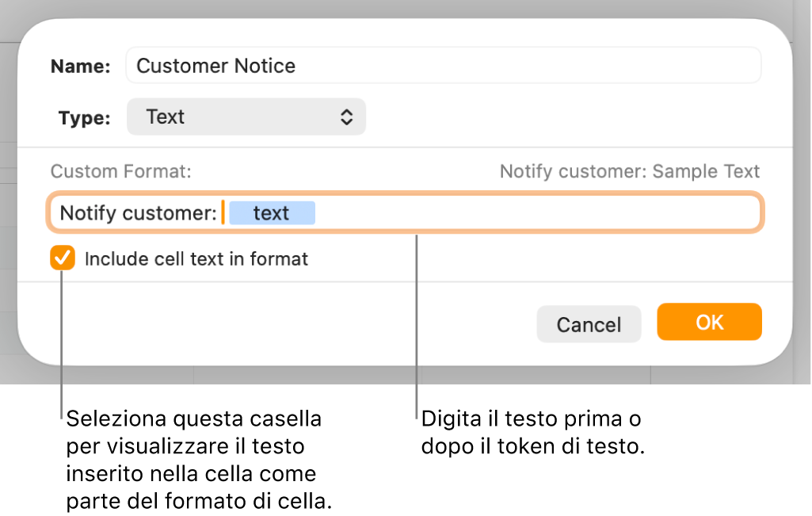The height and width of the screenshot is (516, 812).
Task: Click the text cursor position before the token
Action: (224, 212)
